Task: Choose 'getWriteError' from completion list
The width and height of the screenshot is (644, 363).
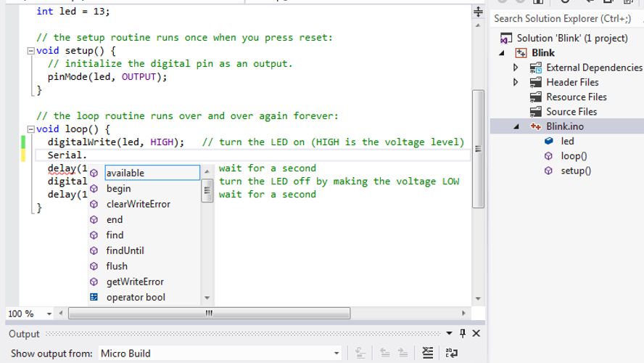Action: pos(135,282)
